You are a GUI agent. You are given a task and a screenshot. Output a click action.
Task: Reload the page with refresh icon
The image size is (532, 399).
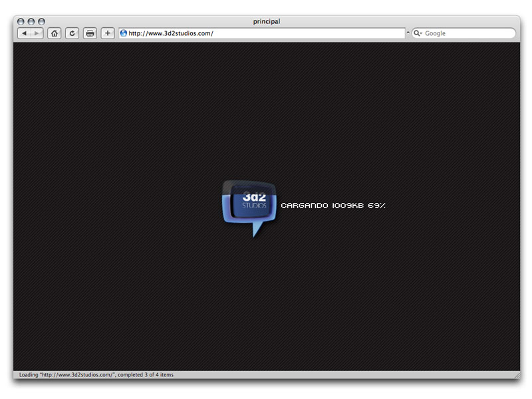click(x=72, y=33)
